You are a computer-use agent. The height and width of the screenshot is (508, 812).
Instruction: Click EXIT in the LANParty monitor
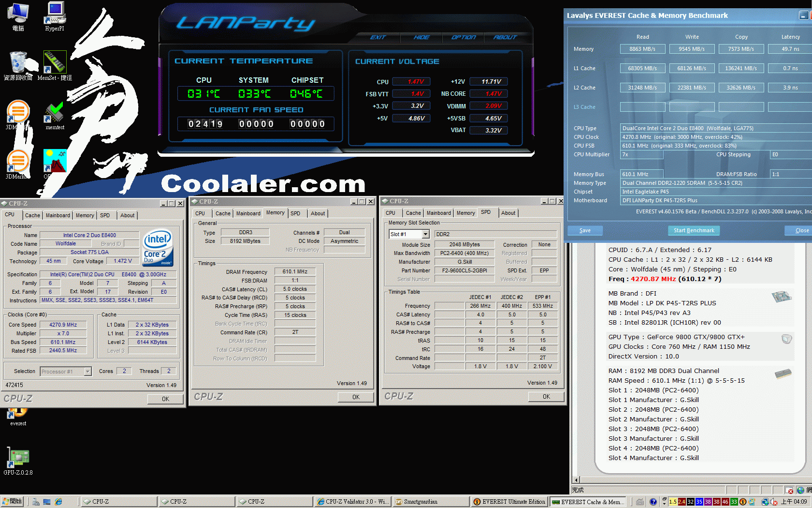[378, 37]
